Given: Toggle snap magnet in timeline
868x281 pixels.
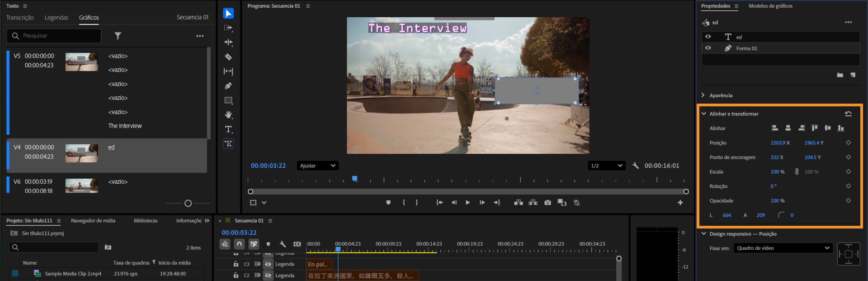Looking at the screenshot, I should tap(239, 244).
